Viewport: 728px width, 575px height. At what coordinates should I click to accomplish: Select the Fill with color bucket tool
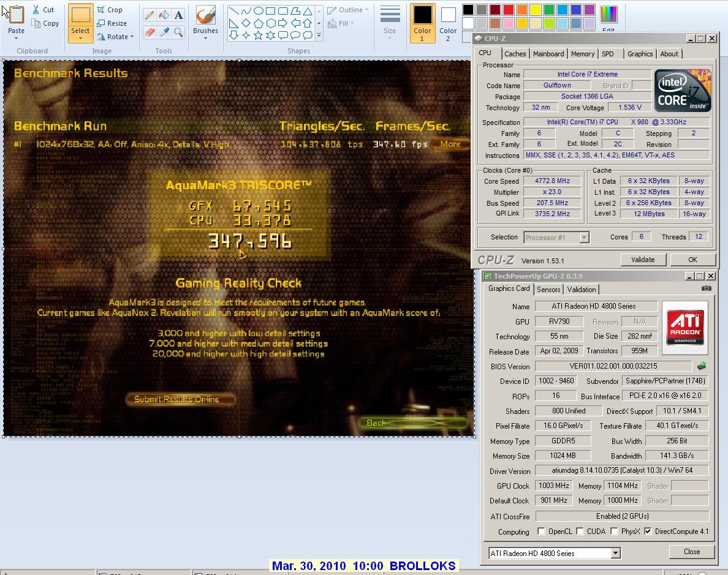tap(164, 15)
